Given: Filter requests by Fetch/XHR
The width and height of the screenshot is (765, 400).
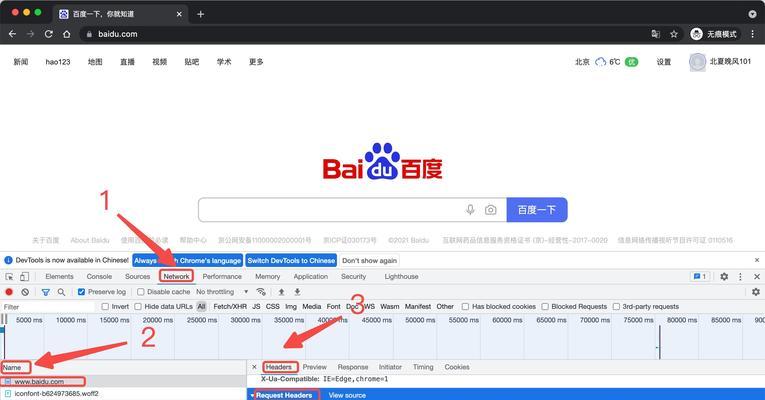Looking at the screenshot, I should click(x=230, y=306).
